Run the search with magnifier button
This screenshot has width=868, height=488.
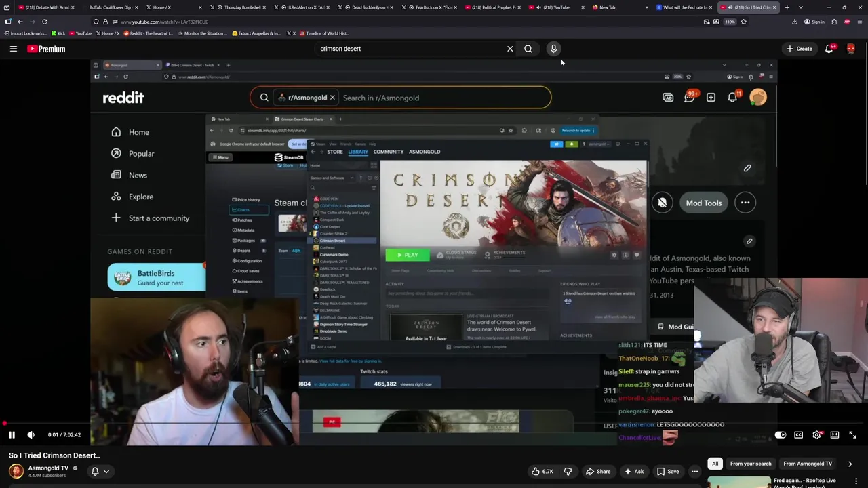point(528,49)
